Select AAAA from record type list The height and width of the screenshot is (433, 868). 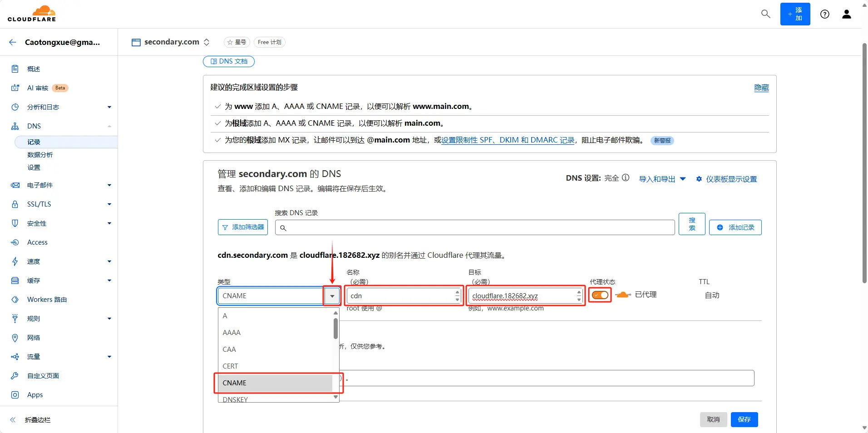click(x=276, y=333)
